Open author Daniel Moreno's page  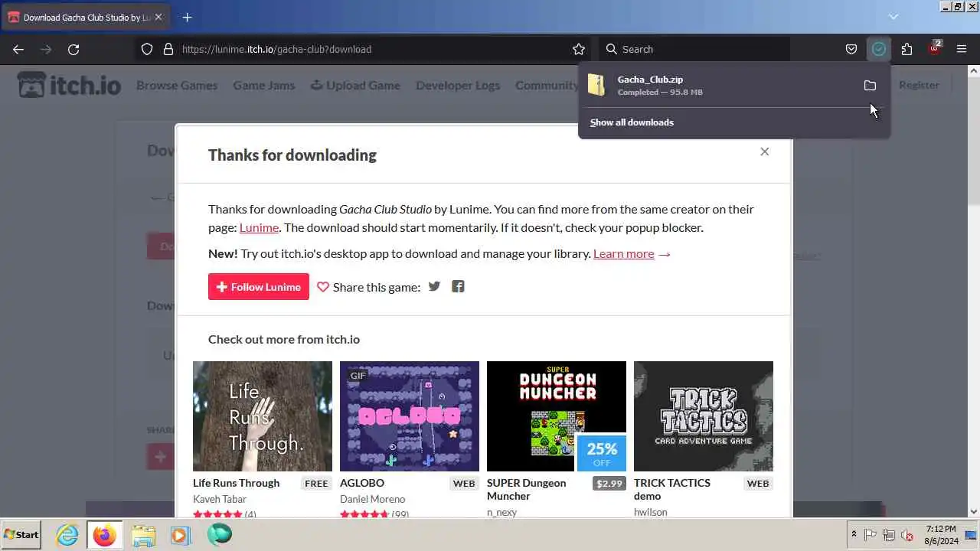(373, 499)
